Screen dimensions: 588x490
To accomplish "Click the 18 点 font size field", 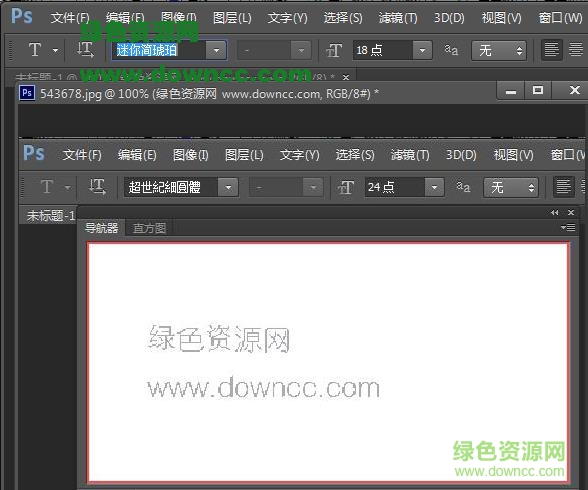I will pos(382,50).
